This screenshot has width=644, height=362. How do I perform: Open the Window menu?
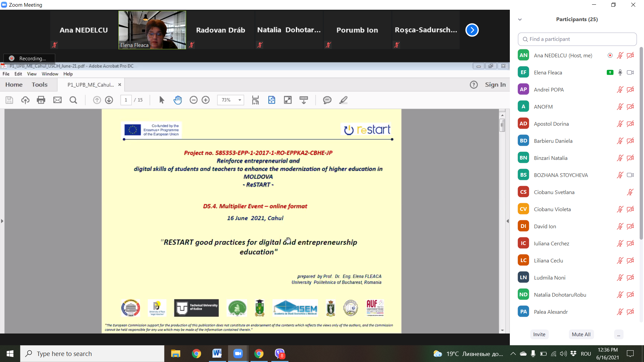point(50,74)
